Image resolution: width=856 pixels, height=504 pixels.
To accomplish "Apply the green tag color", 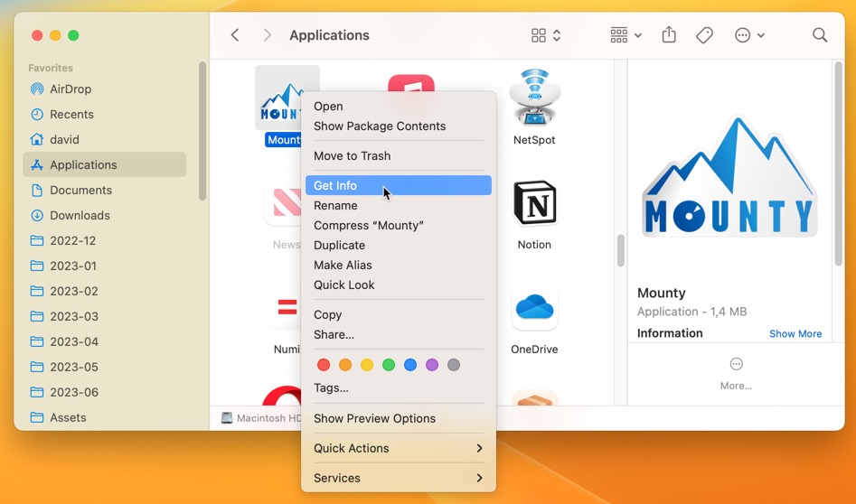I will tap(389, 365).
